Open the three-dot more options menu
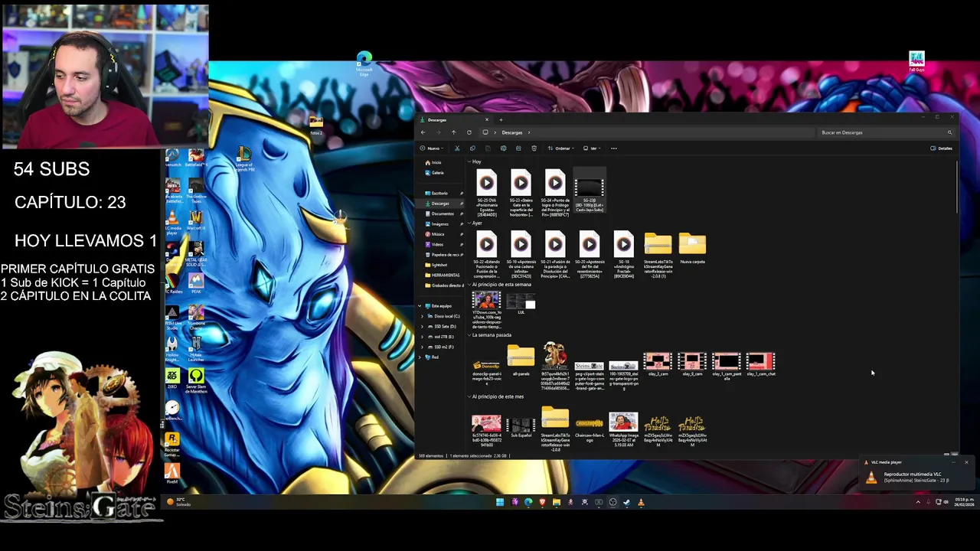 [x=613, y=148]
